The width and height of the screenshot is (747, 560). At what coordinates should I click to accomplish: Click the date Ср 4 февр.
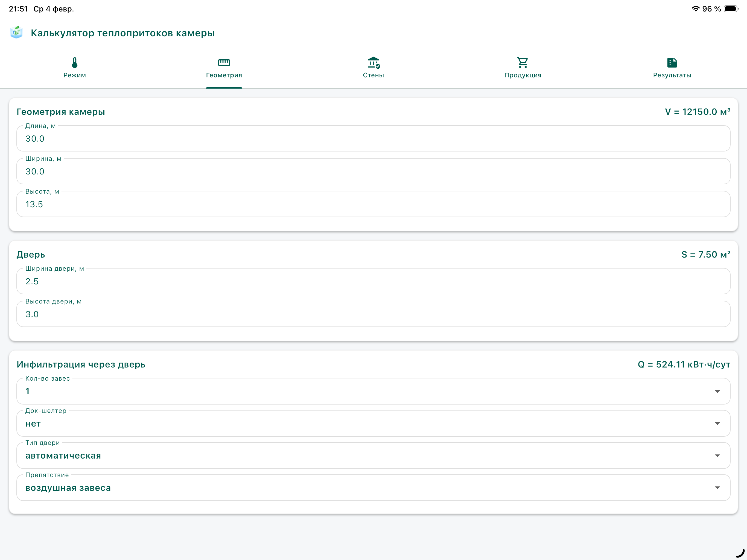click(x=54, y=9)
